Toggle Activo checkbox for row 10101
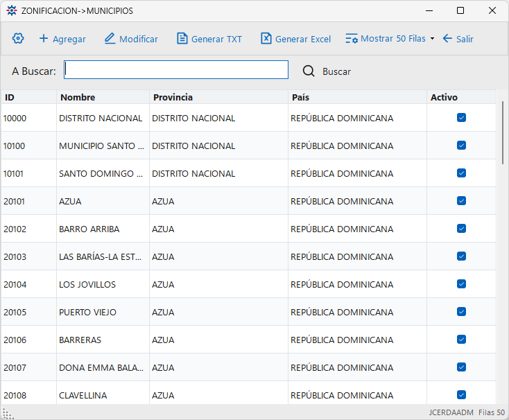The width and height of the screenshot is (509, 420). pyautogui.click(x=461, y=173)
